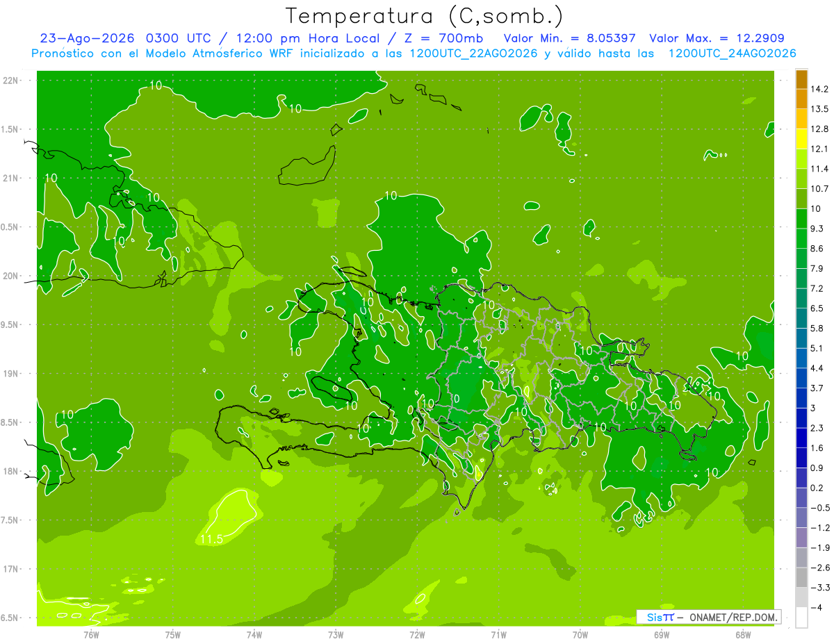834x644 pixels.
Task: Click the "11.5" contour label on the map
Action: click(x=211, y=538)
